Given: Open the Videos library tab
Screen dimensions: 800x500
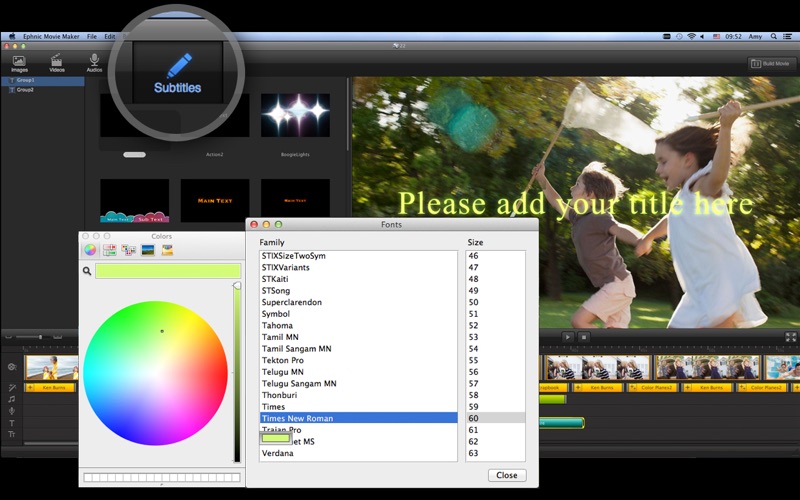Looking at the screenshot, I should click(57, 64).
